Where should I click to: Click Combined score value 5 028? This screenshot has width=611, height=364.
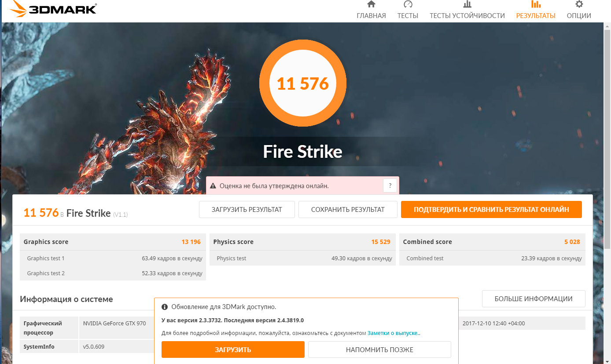(572, 242)
